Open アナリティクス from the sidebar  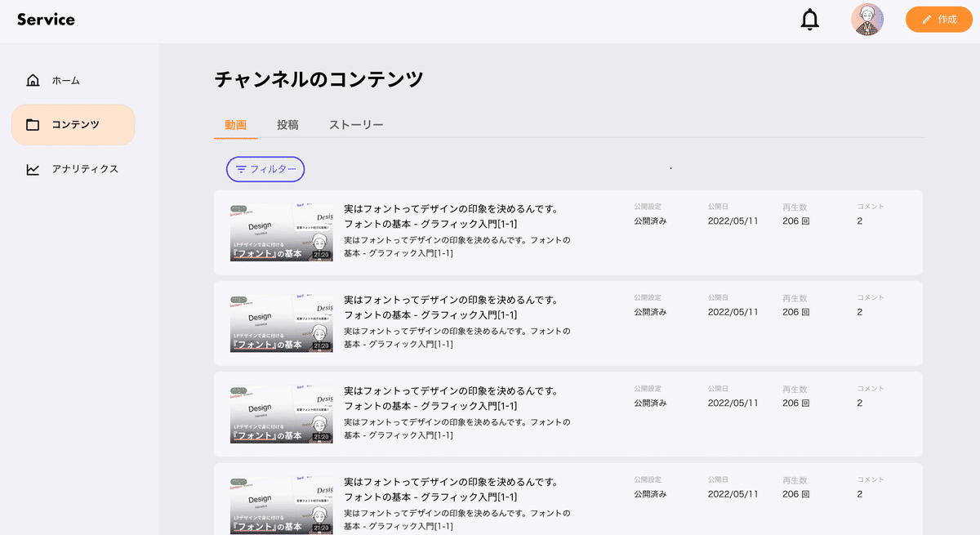click(x=85, y=168)
